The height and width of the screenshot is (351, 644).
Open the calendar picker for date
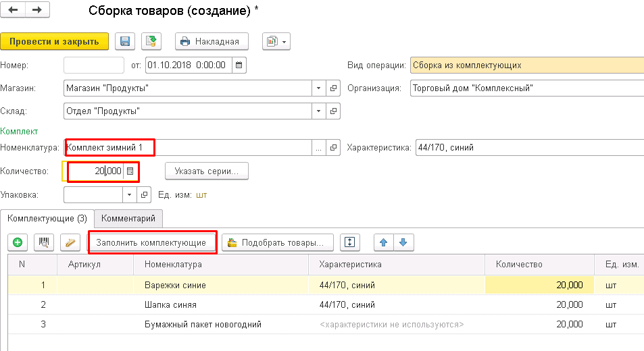[239, 65]
